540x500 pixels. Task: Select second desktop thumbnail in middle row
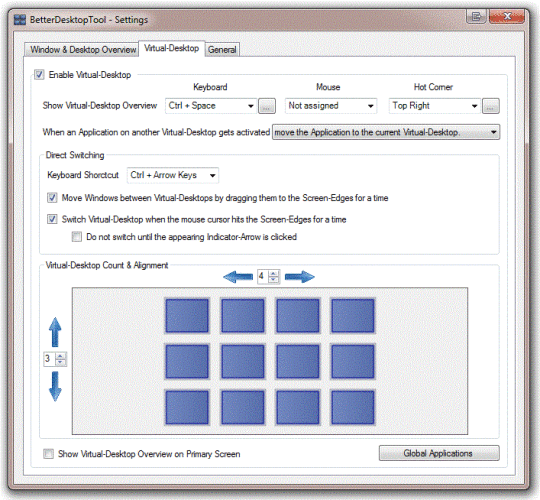click(243, 362)
